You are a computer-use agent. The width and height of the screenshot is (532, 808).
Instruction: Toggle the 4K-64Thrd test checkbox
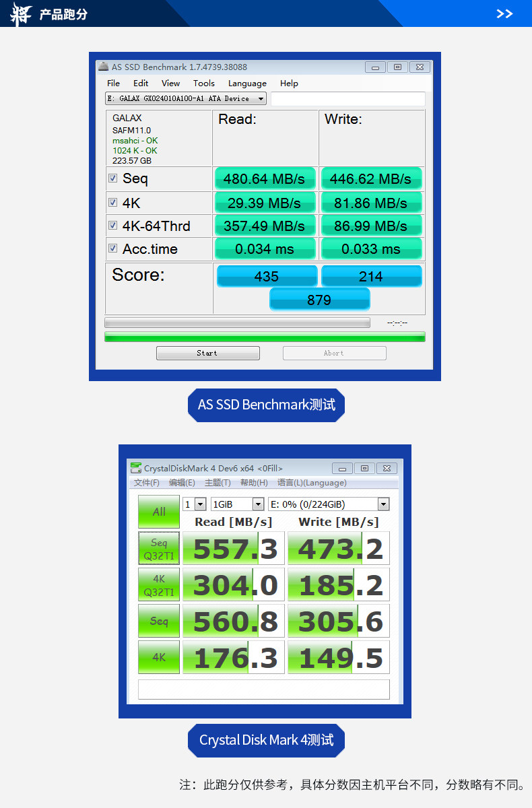click(112, 226)
